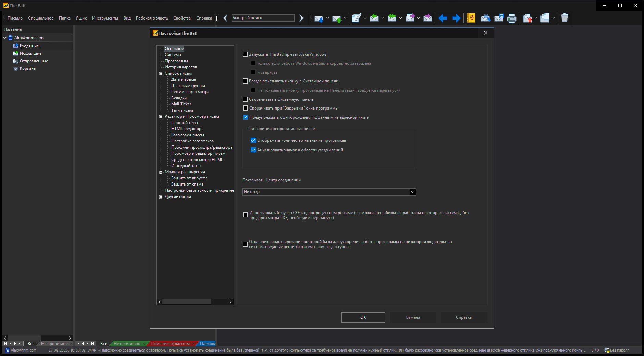
Task: Open the Специальное menu
Action: click(x=41, y=18)
